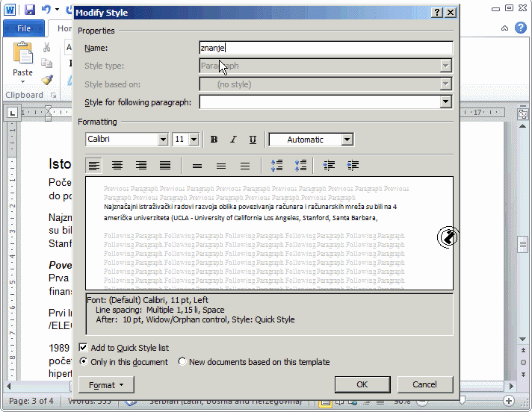Cancel the Modify Style dialog

coord(424,384)
